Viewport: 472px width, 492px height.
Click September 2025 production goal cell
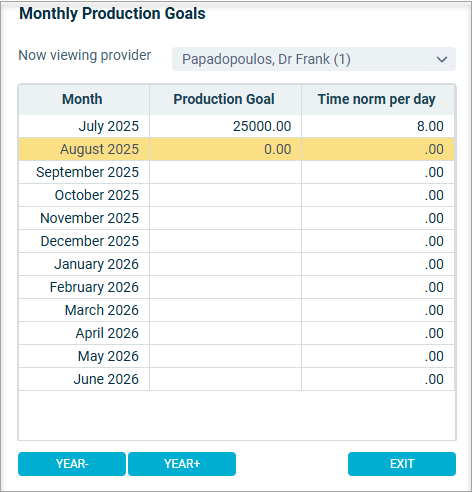pos(226,172)
